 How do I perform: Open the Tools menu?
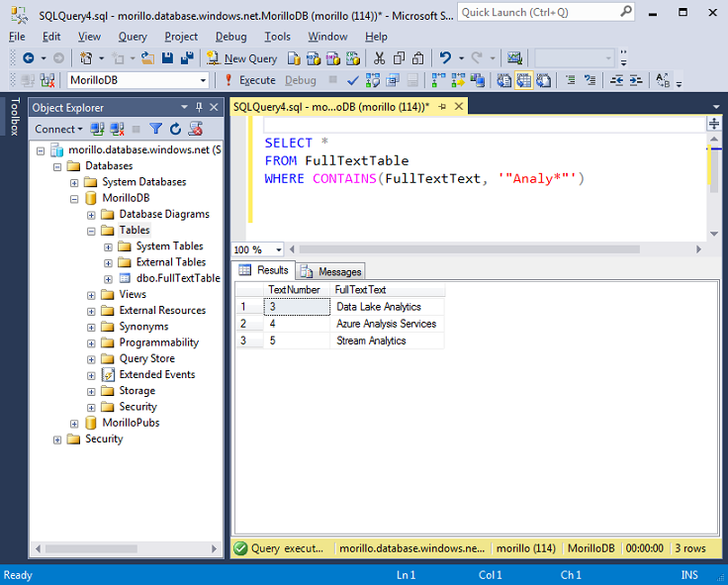277,37
